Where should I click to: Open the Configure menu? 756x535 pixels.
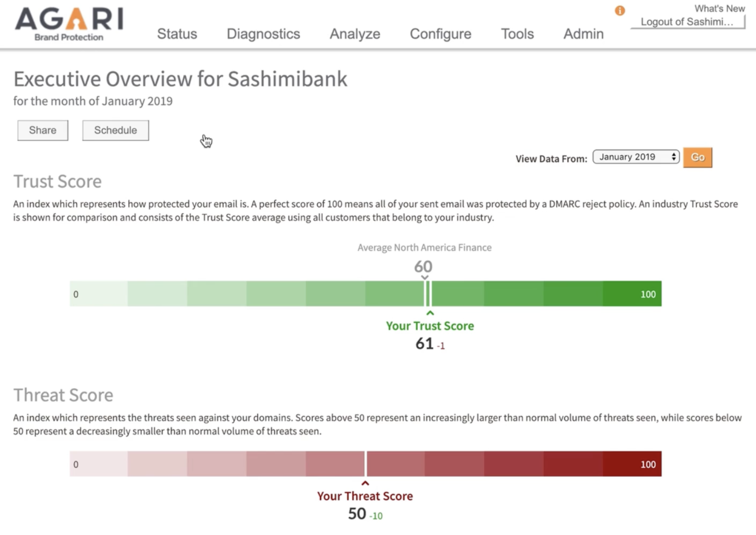[x=440, y=34]
